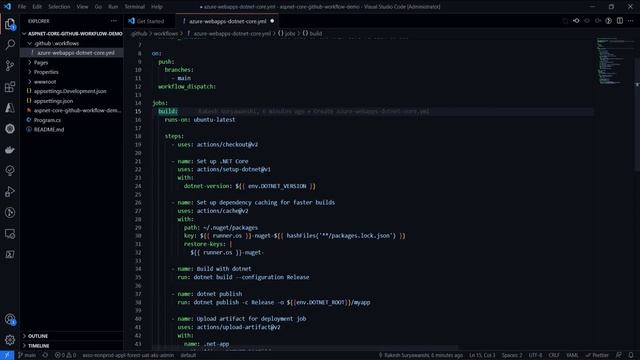Open the Accounts menu in activity bar
This screenshot has height=360, width=640.
(x=10, y=319)
